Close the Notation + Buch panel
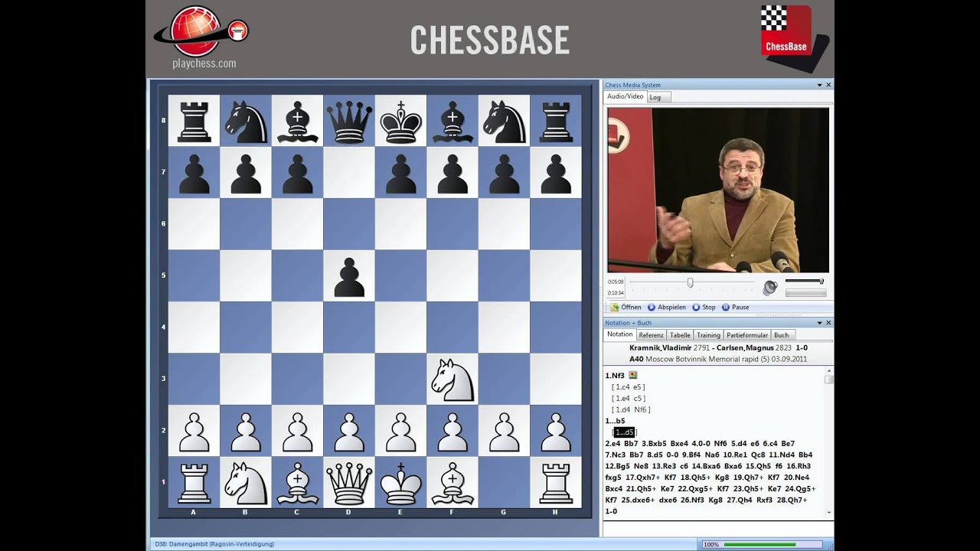The height and width of the screenshot is (551, 980). [828, 323]
